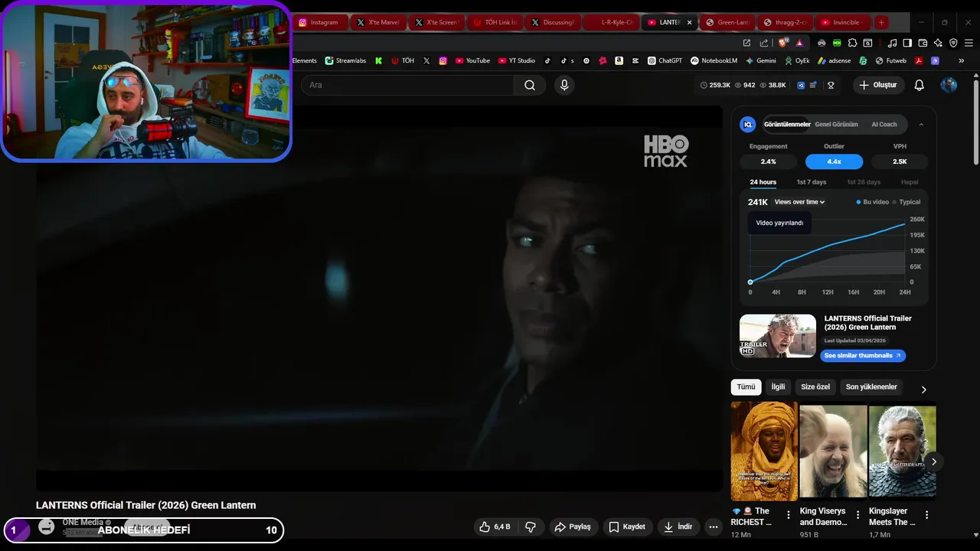Open the browser hamburger menu
Viewport: 980px width, 551px height.
point(969,43)
